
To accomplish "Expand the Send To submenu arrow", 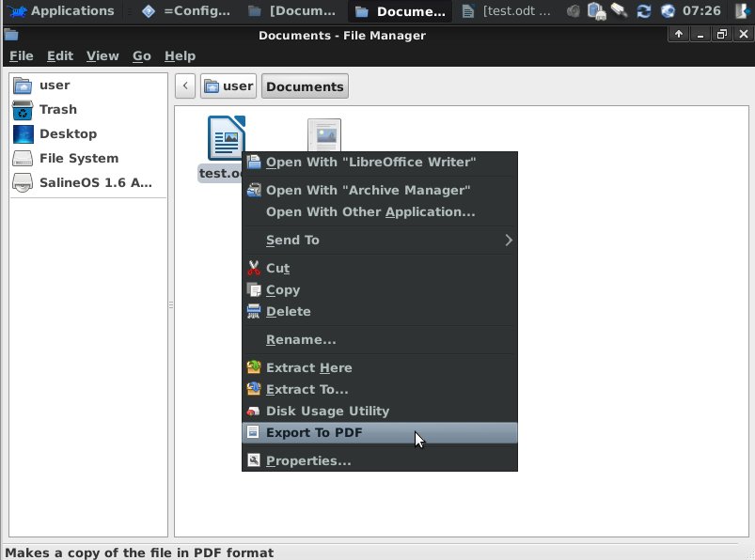I will click(x=509, y=241).
